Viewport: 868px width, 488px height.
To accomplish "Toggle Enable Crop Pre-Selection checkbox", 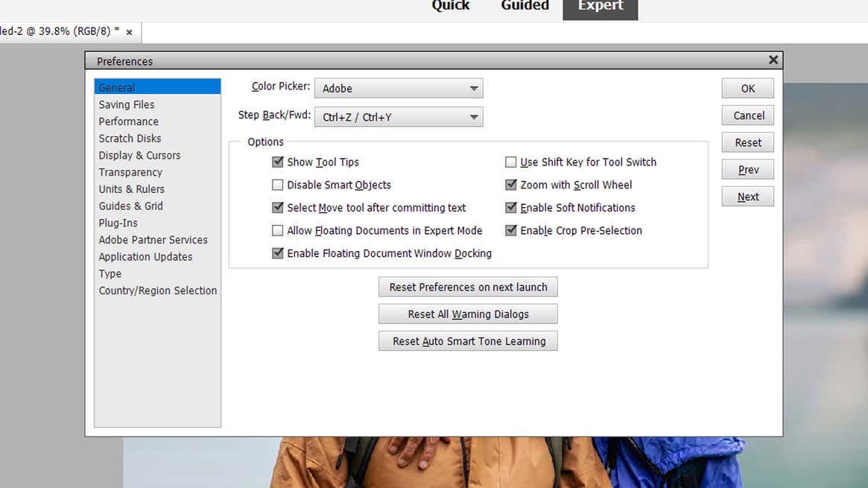I will pyautogui.click(x=511, y=230).
